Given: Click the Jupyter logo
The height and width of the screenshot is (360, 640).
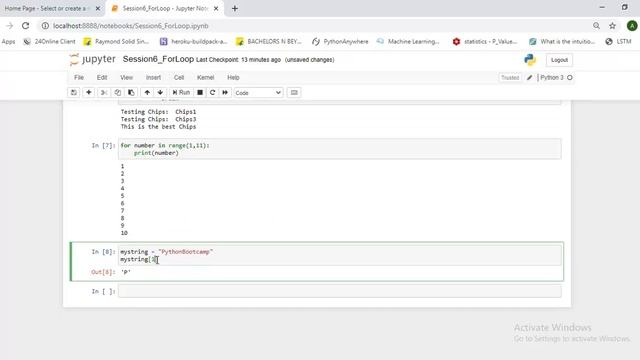Looking at the screenshot, I should point(93,60).
